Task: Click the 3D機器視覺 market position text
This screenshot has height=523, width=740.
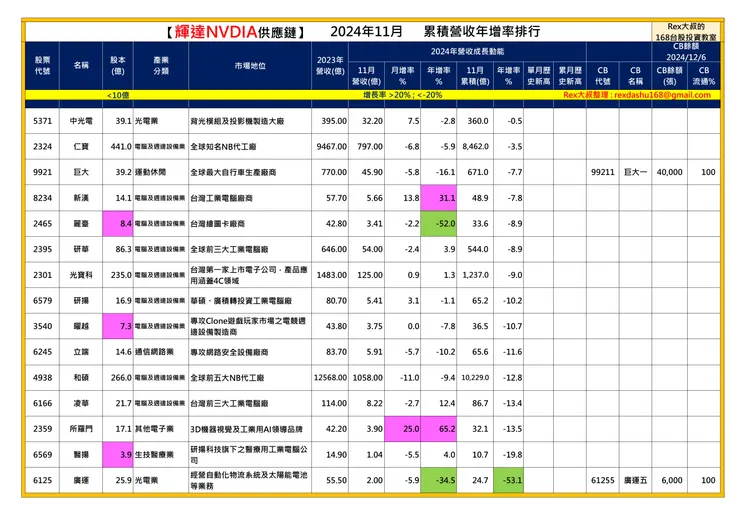Action: click(x=246, y=429)
